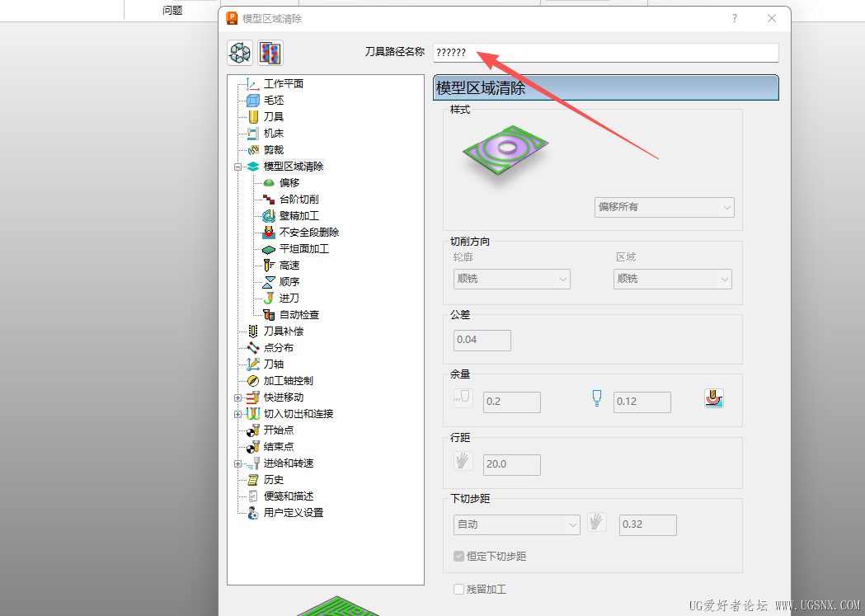Expand the 进给和转速 tree node
The height and width of the screenshot is (616, 865).
[237, 463]
